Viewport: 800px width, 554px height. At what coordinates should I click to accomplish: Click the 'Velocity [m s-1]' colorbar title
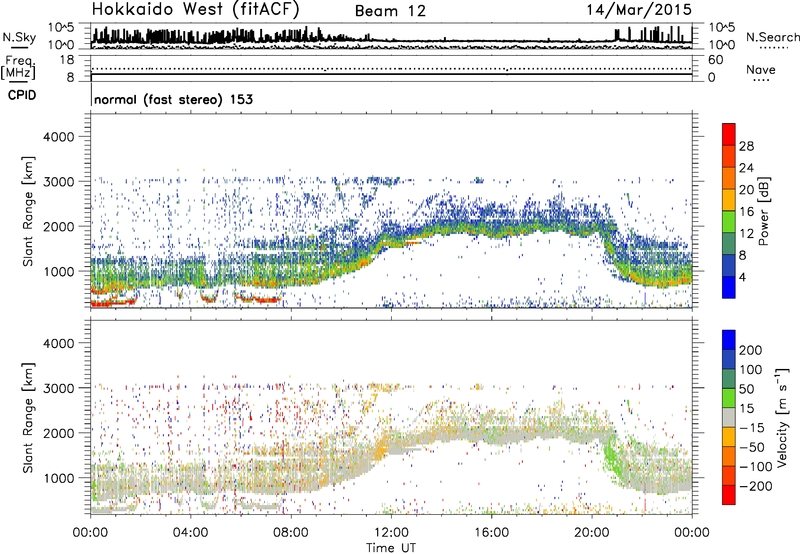coord(782,417)
